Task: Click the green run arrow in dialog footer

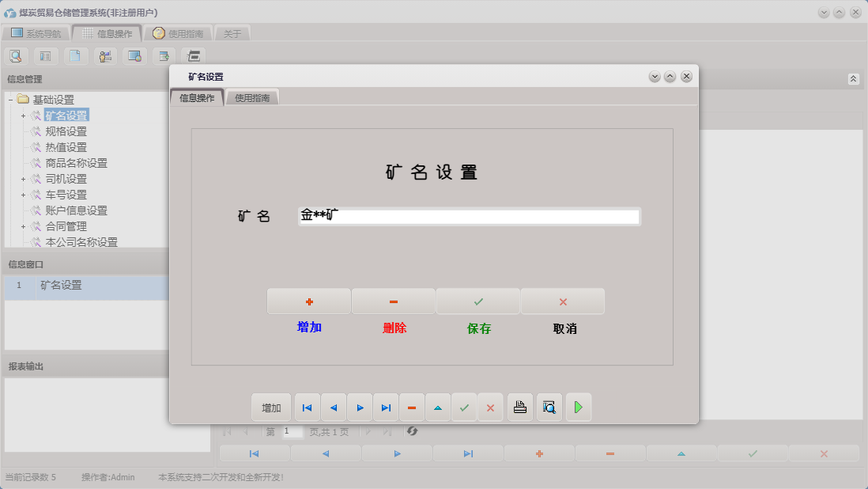Action: pos(579,407)
